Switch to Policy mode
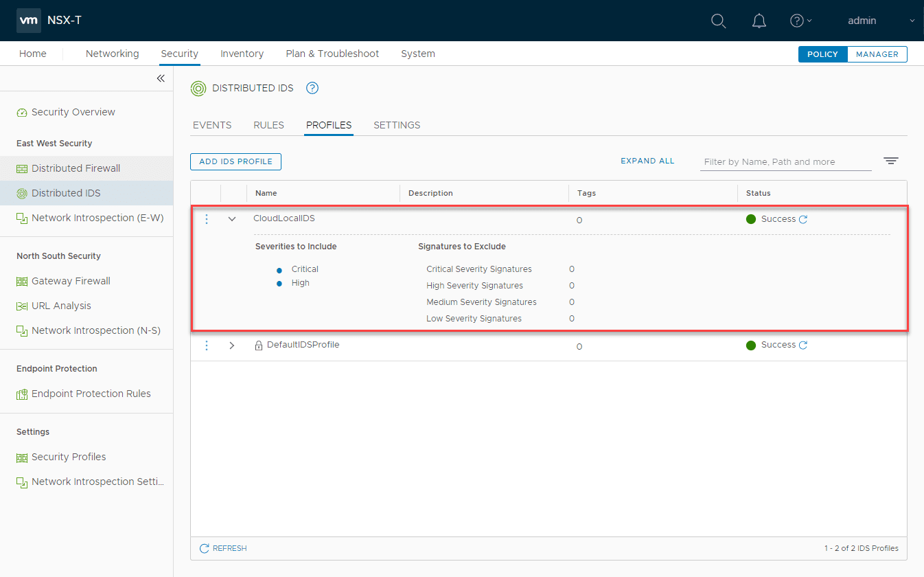This screenshot has height=577, width=924. (822, 54)
